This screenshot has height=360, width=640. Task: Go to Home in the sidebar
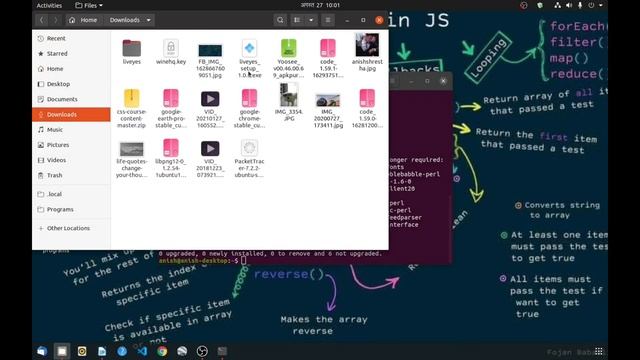[71, 69]
